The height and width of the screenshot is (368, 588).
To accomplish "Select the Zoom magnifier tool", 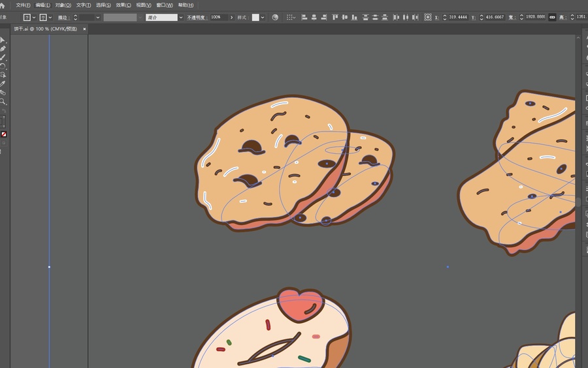I will click(x=3, y=101).
